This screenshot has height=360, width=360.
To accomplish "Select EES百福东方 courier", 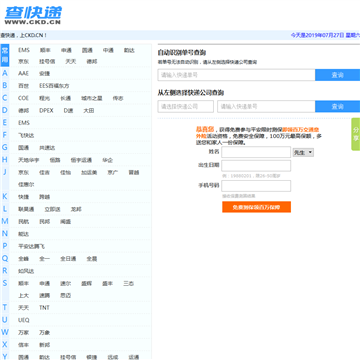I will click(54, 86).
